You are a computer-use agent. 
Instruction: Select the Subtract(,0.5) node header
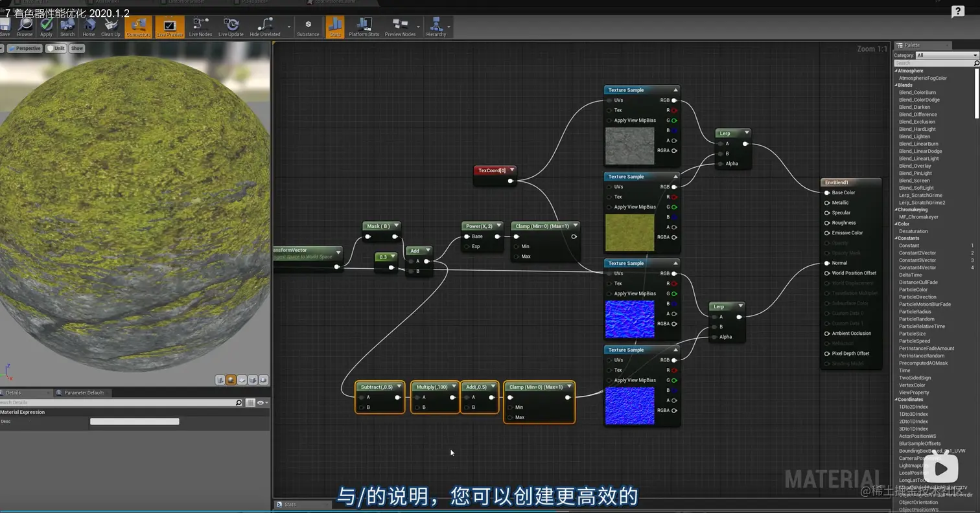[380, 387]
